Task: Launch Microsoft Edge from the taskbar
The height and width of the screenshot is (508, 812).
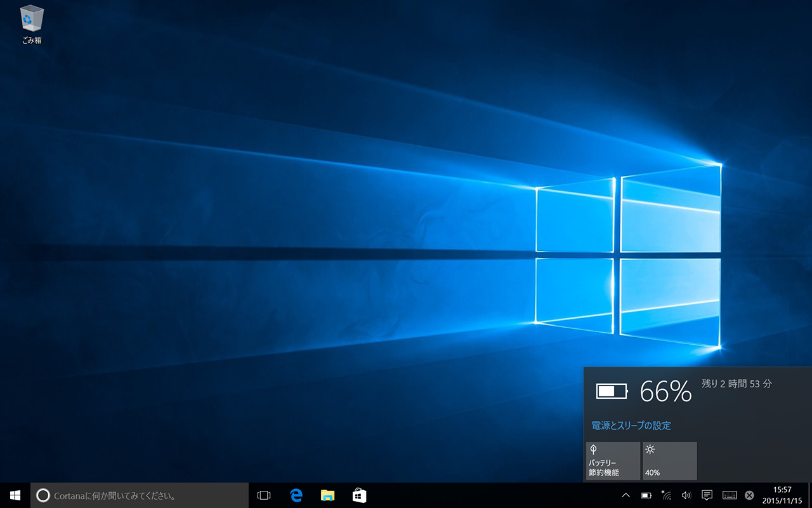Action: (296, 495)
